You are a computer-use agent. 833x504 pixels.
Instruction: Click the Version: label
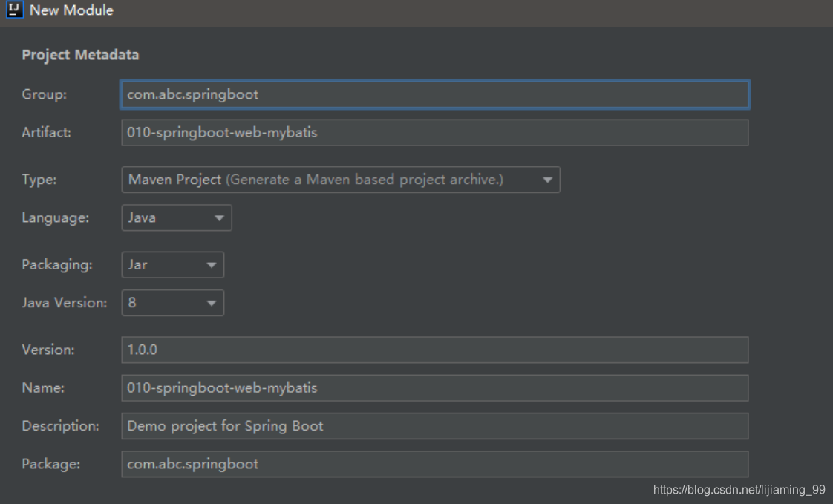48,350
